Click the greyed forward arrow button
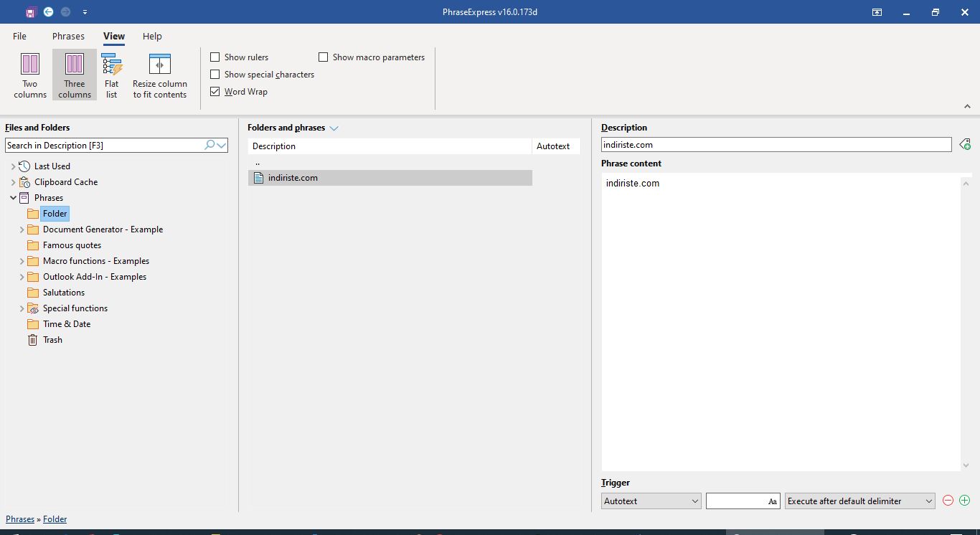 pyautogui.click(x=66, y=12)
